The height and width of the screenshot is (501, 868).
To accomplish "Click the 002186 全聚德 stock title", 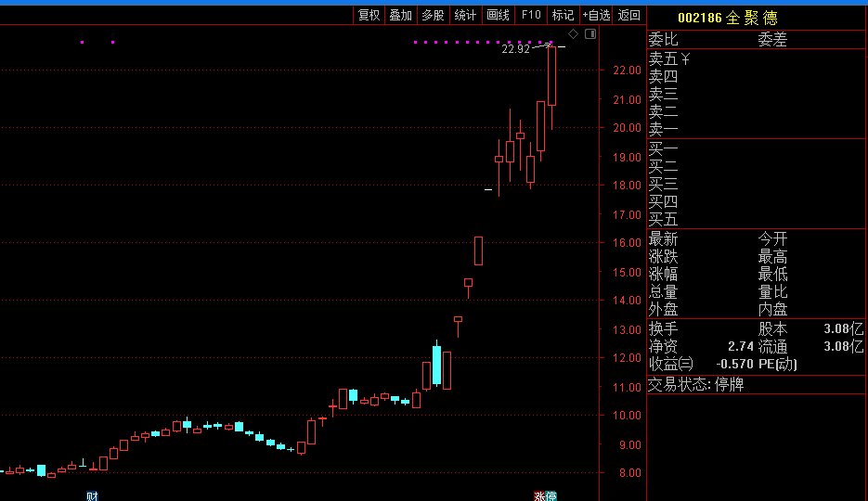I will (728, 19).
